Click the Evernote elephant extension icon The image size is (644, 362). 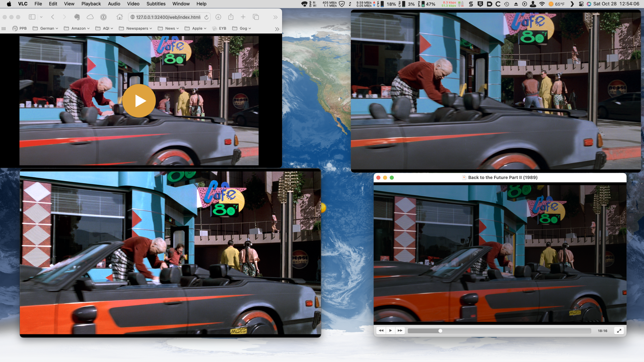77,17
